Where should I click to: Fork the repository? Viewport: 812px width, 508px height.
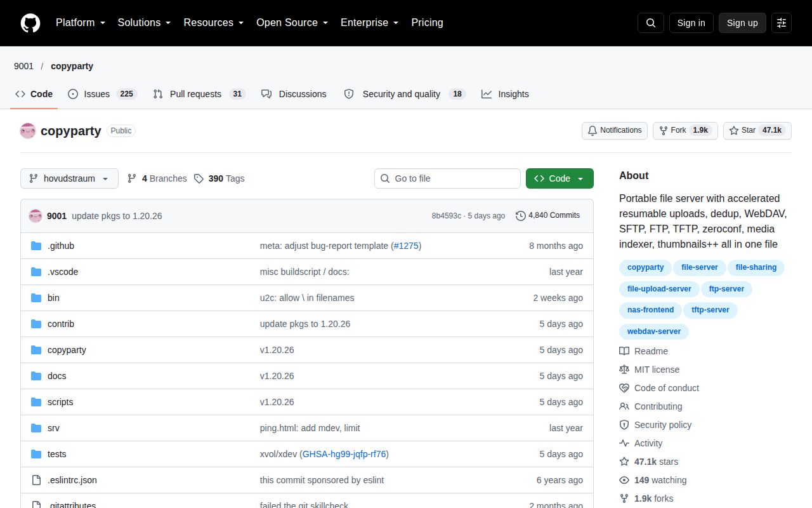coord(685,130)
